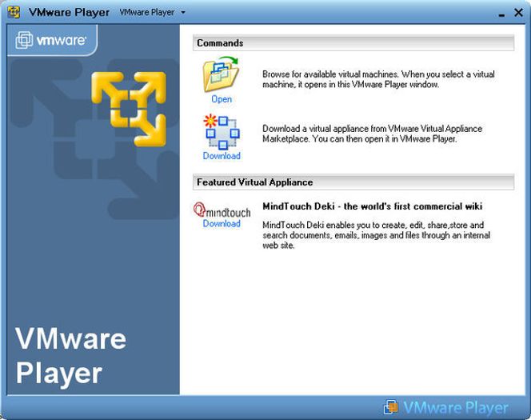
Task: Click the Download link under Commands
Action: [222, 156]
